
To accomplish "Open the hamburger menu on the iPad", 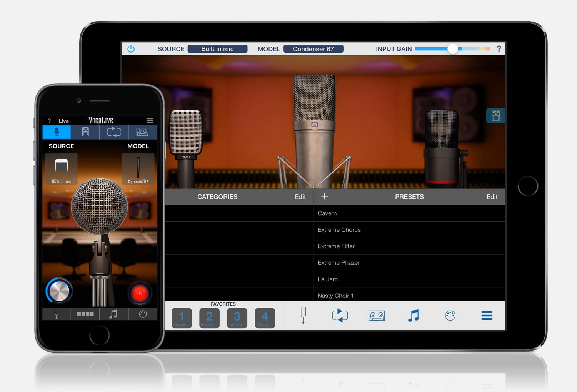I will 486,316.
